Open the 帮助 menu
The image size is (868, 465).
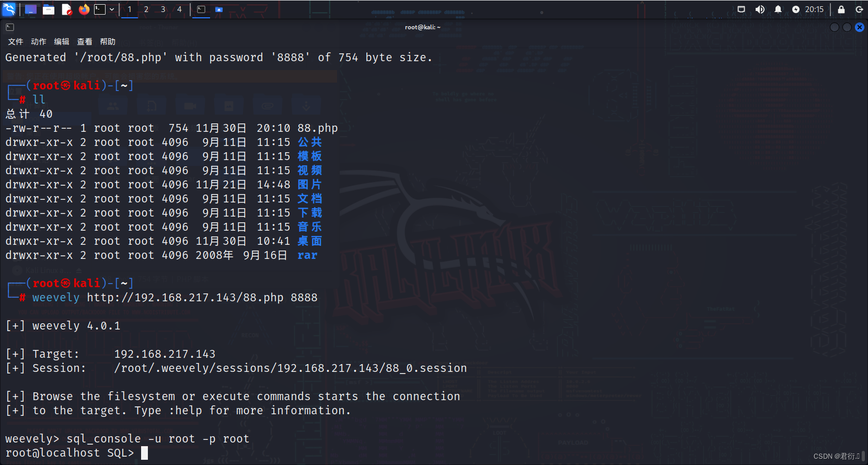(108, 42)
